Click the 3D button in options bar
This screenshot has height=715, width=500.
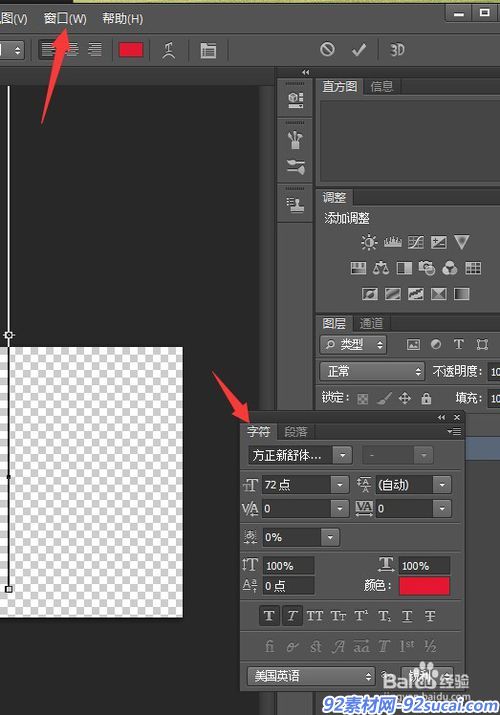pyautogui.click(x=397, y=49)
